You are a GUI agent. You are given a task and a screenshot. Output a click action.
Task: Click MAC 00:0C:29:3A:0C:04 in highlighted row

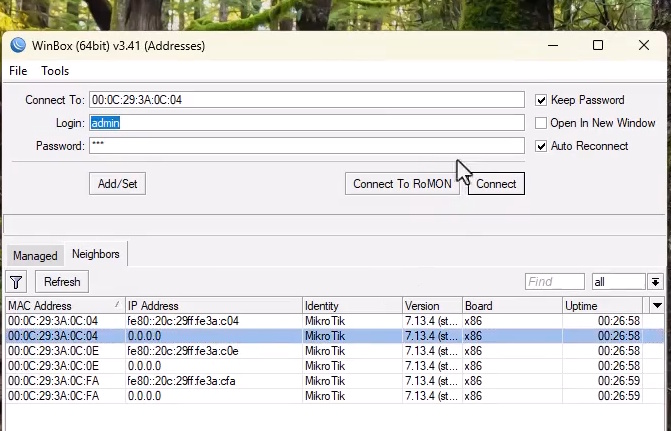[x=53, y=336]
